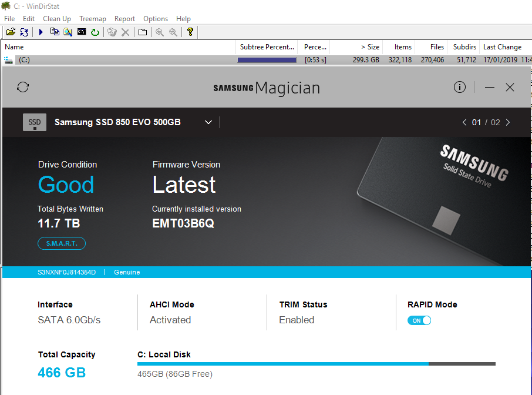This screenshot has height=395, width=532.
Task: Click the 11.7 TB bytes written value
Action: tap(59, 223)
